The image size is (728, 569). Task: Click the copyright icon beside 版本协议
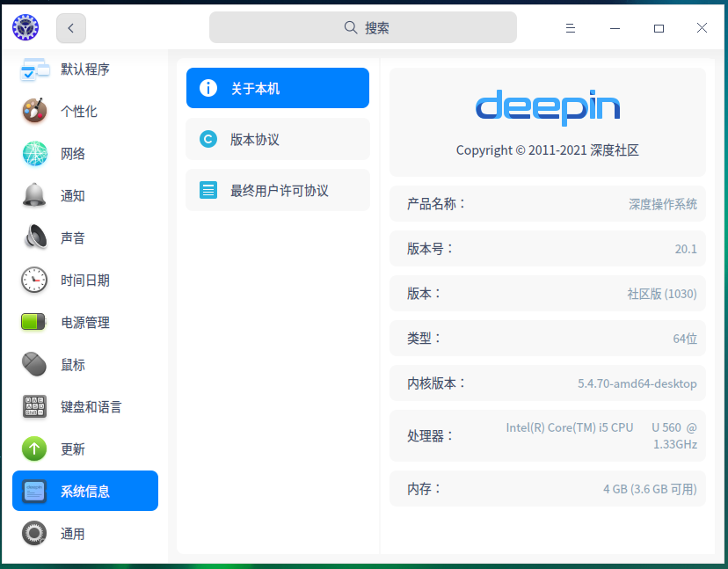click(208, 139)
